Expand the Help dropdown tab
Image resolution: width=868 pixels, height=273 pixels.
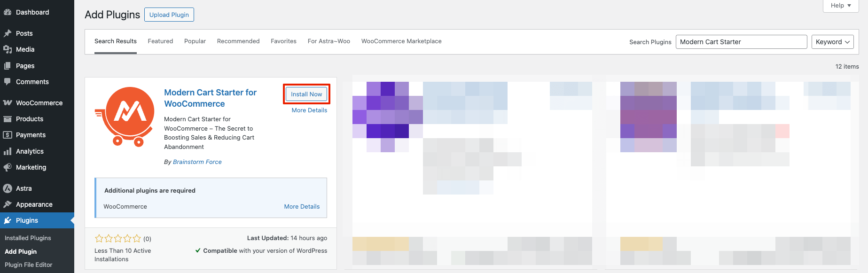pos(841,6)
